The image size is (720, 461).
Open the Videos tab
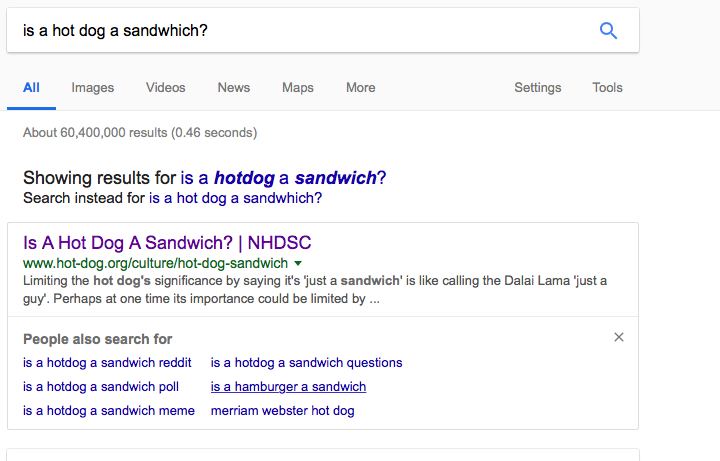tap(166, 88)
